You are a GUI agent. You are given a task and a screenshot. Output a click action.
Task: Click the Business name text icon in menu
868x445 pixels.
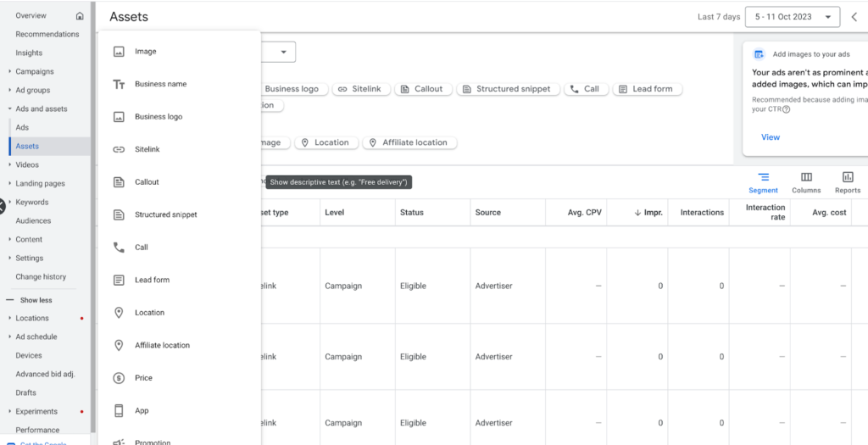[x=119, y=84]
